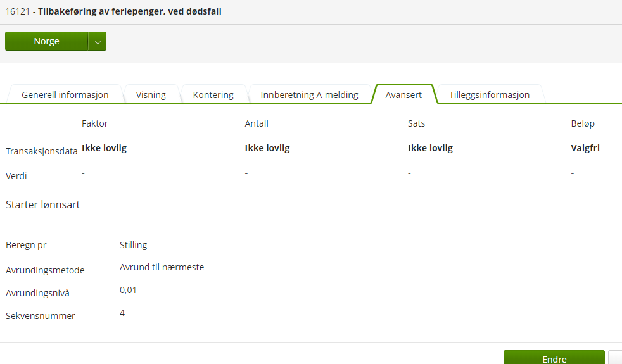The height and width of the screenshot is (364, 622).
Task: Click the Sats column header
Action: tap(416, 123)
